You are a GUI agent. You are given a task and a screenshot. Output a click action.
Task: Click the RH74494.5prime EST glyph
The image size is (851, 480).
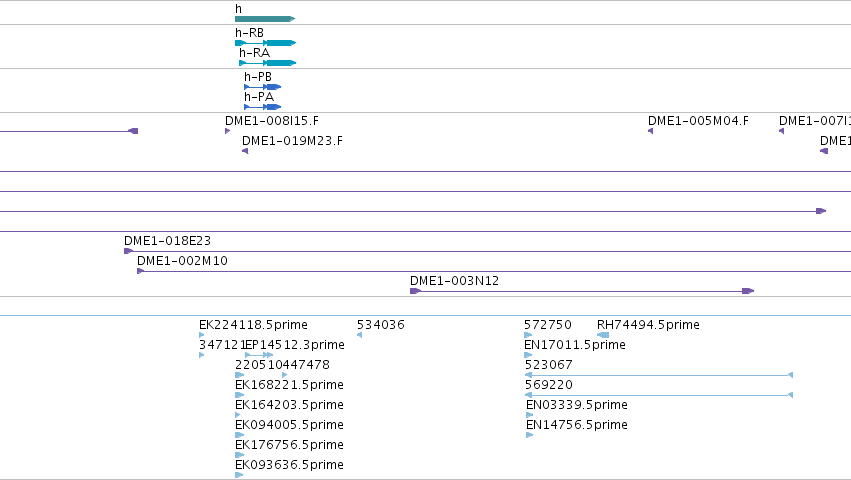click(603, 335)
